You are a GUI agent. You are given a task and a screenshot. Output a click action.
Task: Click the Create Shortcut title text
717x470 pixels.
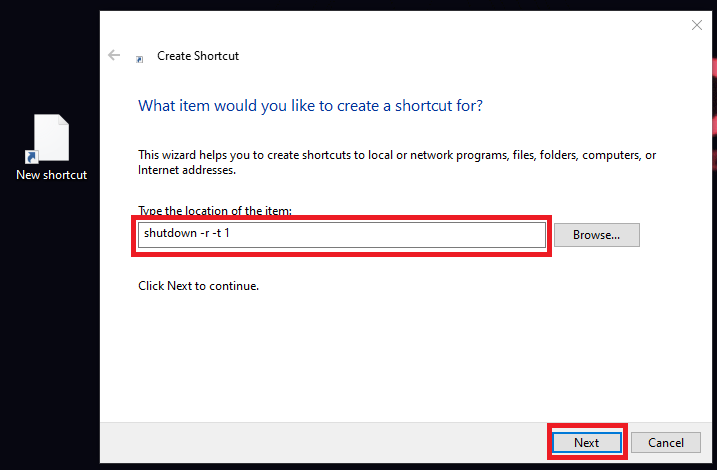tap(198, 56)
